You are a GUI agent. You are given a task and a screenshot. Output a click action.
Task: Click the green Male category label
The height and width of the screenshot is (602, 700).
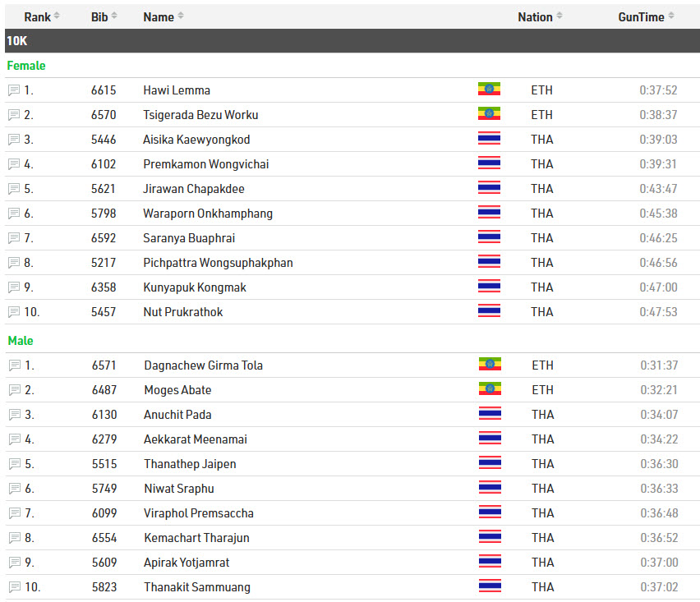pos(21,341)
